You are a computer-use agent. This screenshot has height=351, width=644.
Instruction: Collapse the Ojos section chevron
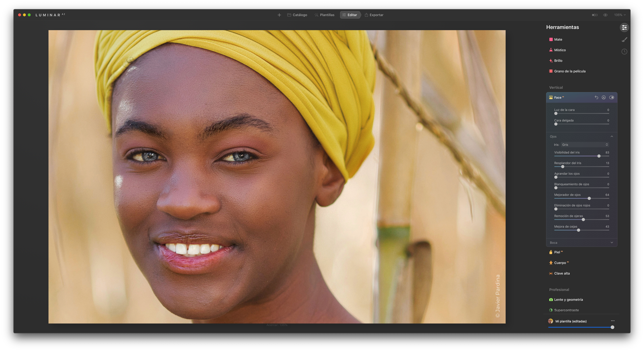612,136
